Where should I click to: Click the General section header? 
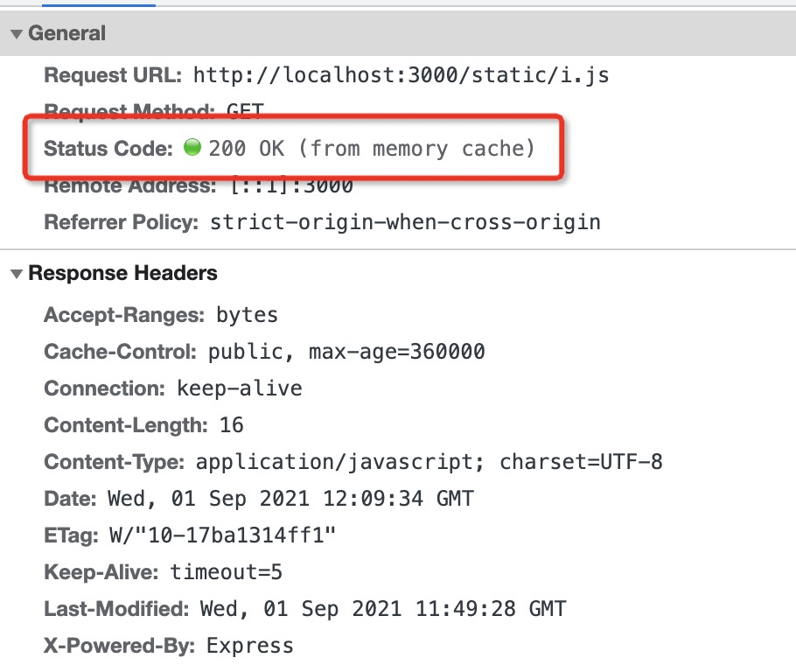(66, 34)
